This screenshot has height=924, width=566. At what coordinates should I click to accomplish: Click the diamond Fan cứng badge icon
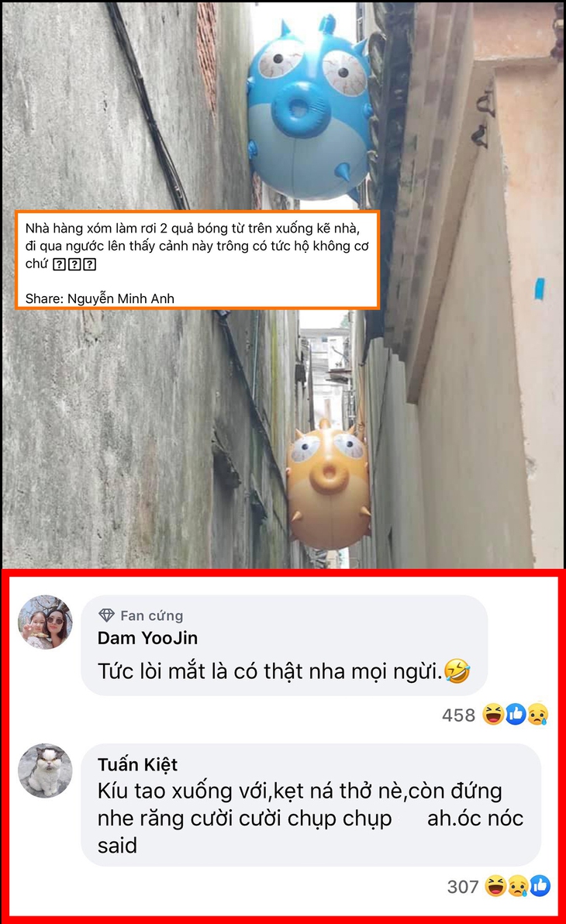click(106, 615)
